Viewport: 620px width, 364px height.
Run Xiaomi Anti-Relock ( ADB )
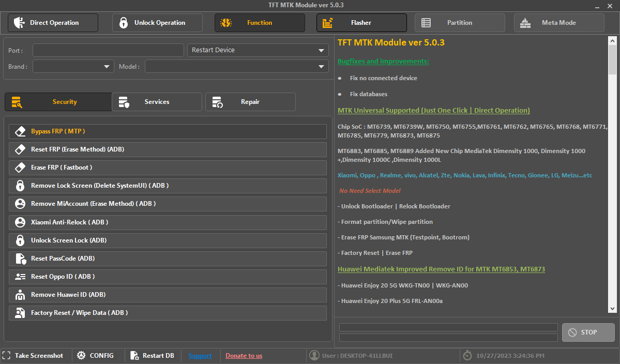168,222
